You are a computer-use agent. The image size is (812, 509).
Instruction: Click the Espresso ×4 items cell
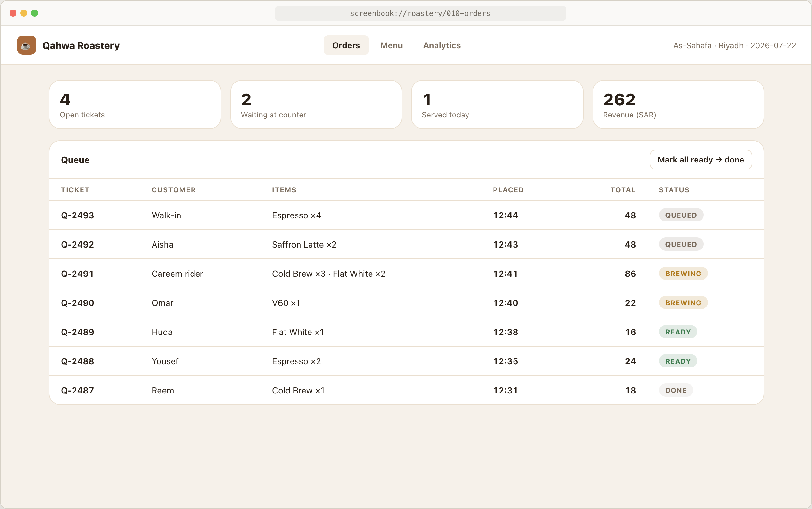coord(297,215)
